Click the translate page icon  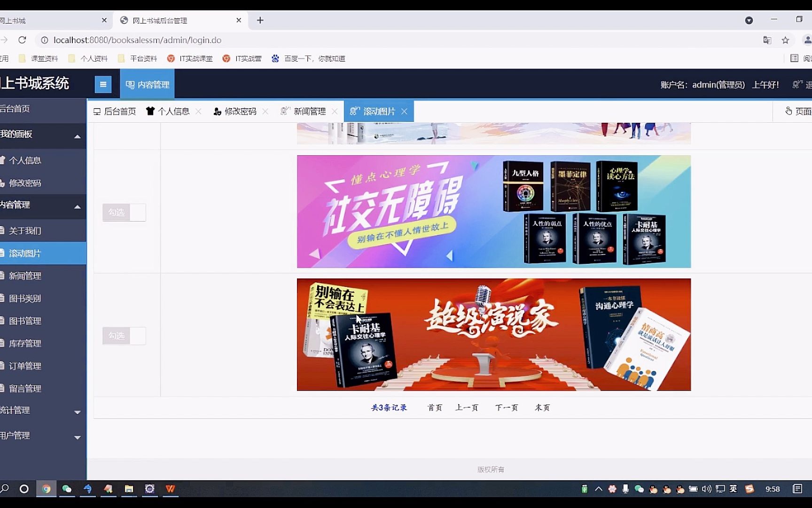pos(767,40)
